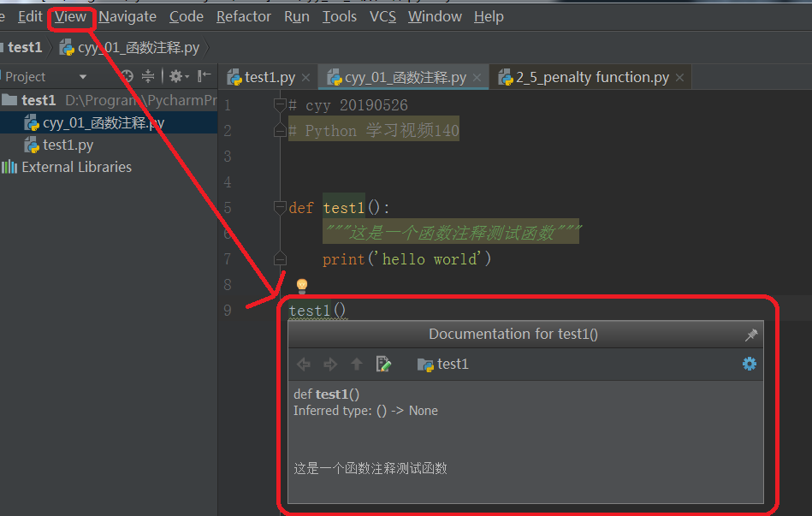Image resolution: width=812 pixels, height=516 pixels.
Task: Click the docstring text on line 6
Action: 452,233
